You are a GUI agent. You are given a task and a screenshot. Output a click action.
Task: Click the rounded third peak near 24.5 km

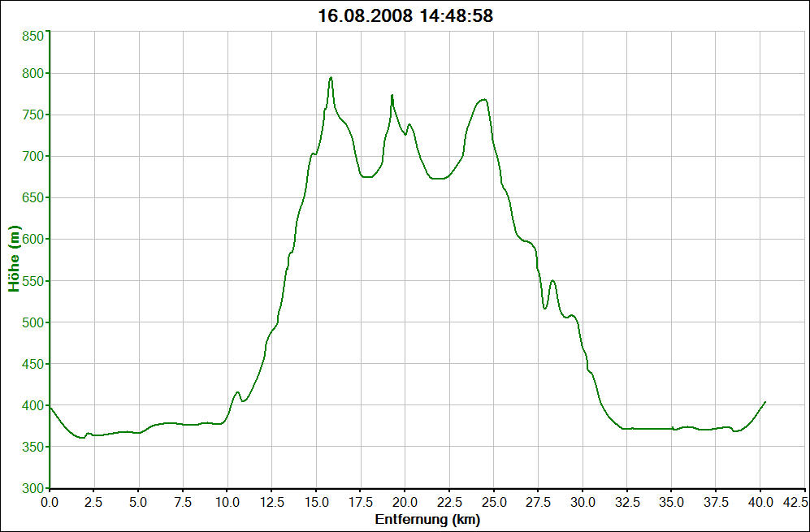[483, 100]
